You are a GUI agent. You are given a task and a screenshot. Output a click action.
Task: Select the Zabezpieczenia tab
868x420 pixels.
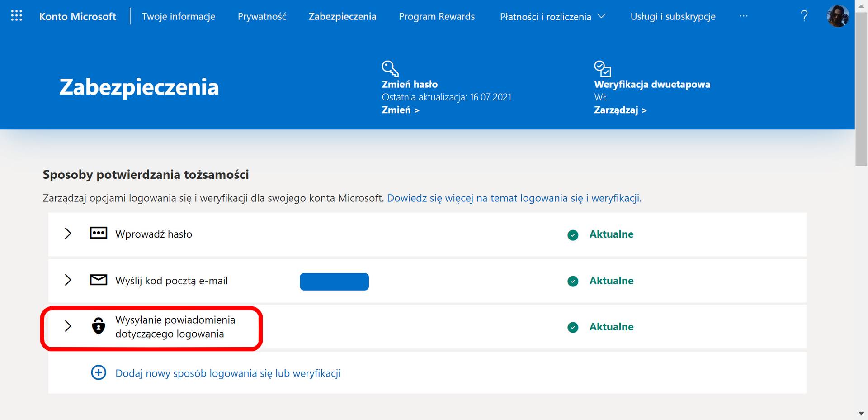(x=342, y=17)
